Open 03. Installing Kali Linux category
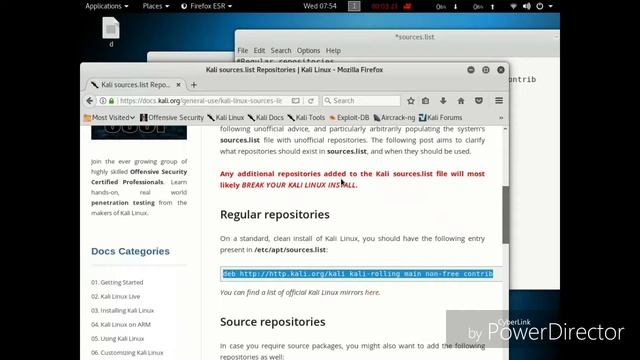 122,311
